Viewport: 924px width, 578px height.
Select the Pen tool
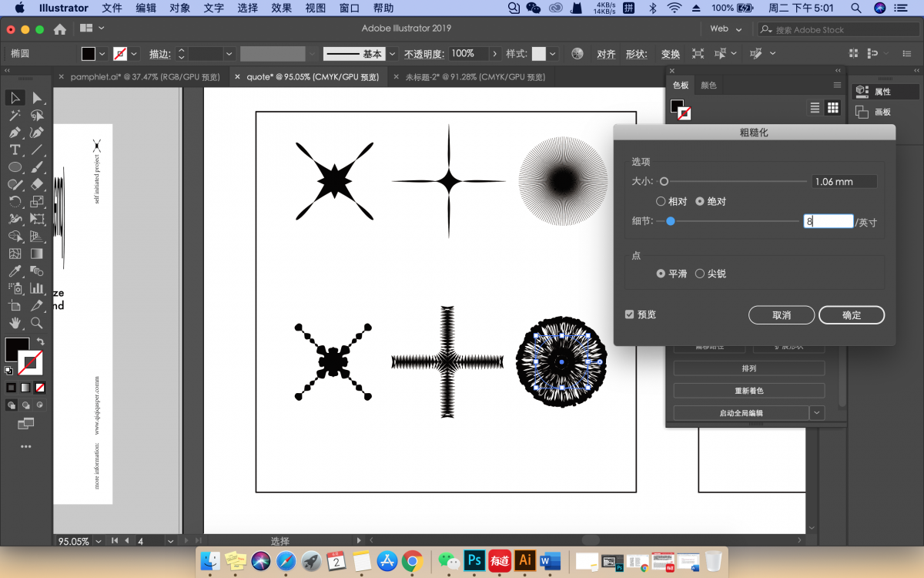click(x=15, y=133)
